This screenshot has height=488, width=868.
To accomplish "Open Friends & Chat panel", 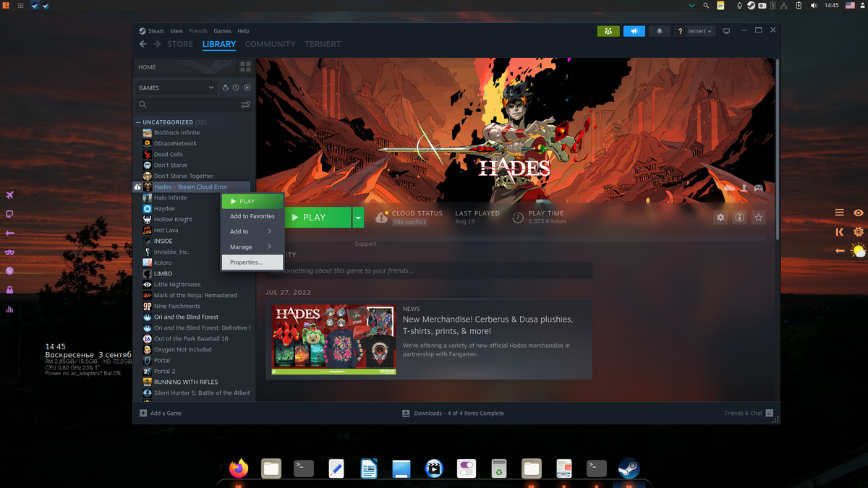I will tap(749, 413).
